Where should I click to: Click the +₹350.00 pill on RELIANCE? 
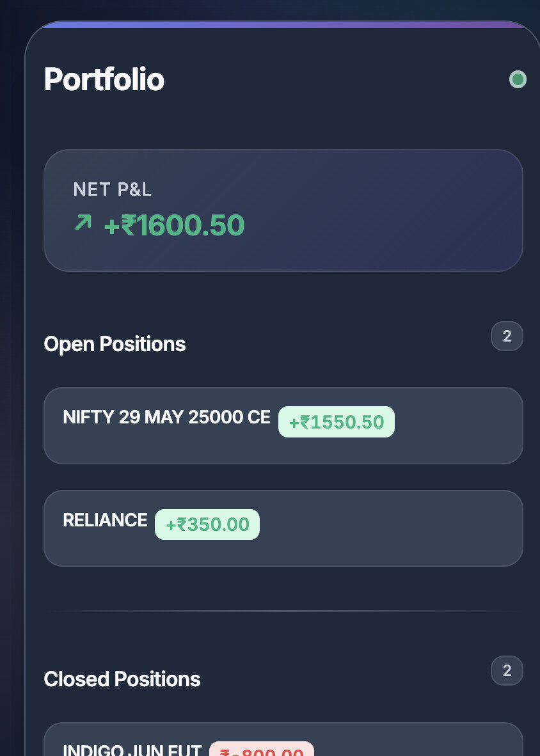(x=207, y=524)
